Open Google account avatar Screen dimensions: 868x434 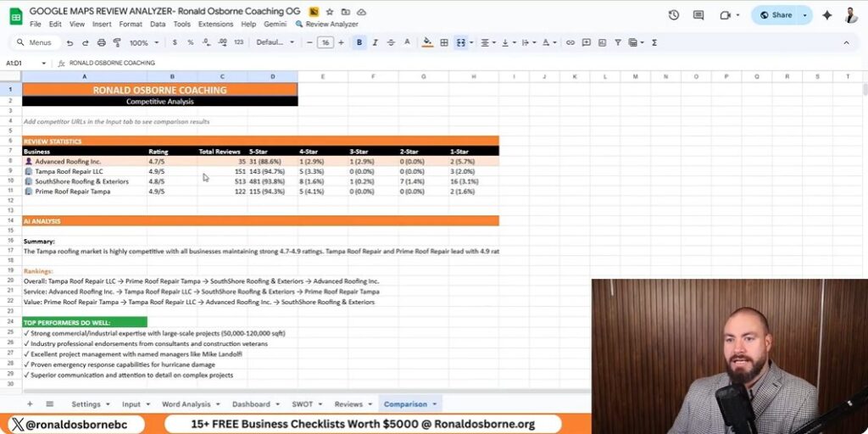851,15
